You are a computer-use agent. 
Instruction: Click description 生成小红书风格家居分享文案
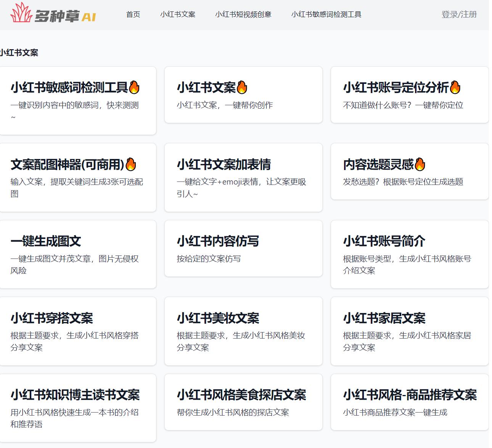click(x=407, y=341)
